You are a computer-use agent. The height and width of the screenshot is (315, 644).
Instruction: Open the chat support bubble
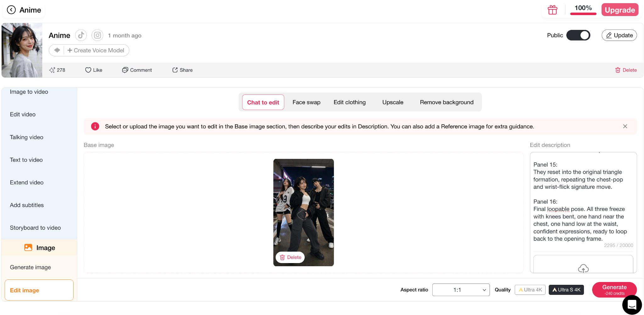pyautogui.click(x=632, y=305)
